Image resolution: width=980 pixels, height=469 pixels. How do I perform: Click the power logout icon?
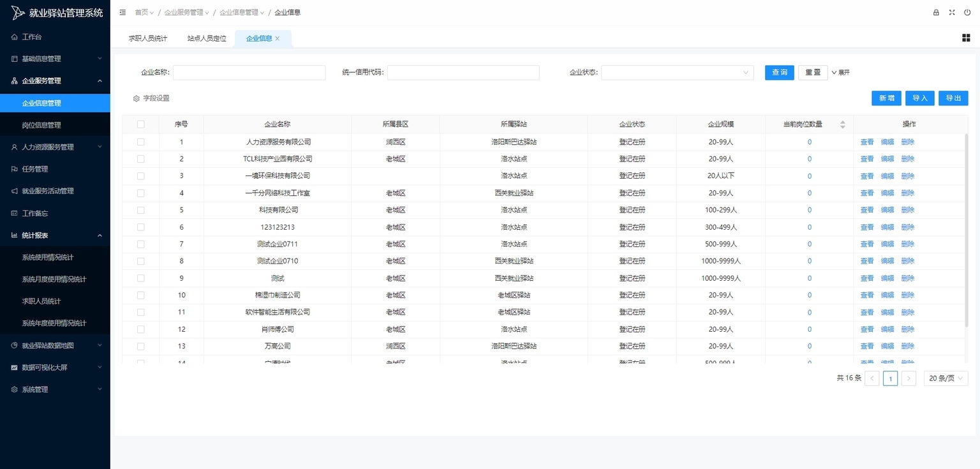point(967,12)
